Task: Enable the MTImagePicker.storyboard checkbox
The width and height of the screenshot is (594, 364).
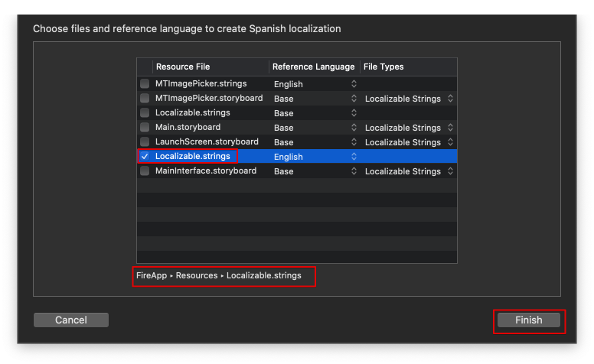Action: point(145,98)
